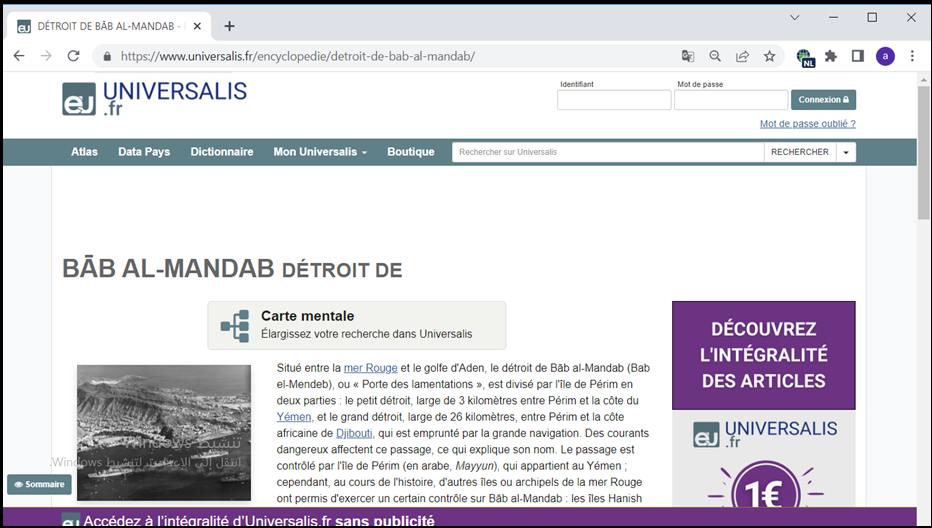Select Dictionnaire in the navigation bar
Screen dimensions: 932x528
coord(222,152)
